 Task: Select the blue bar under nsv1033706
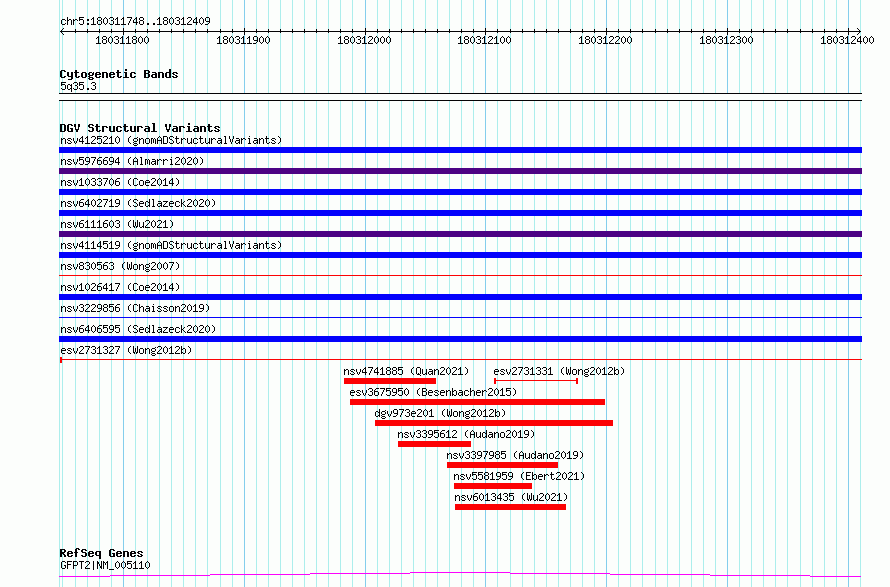point(460,192)
